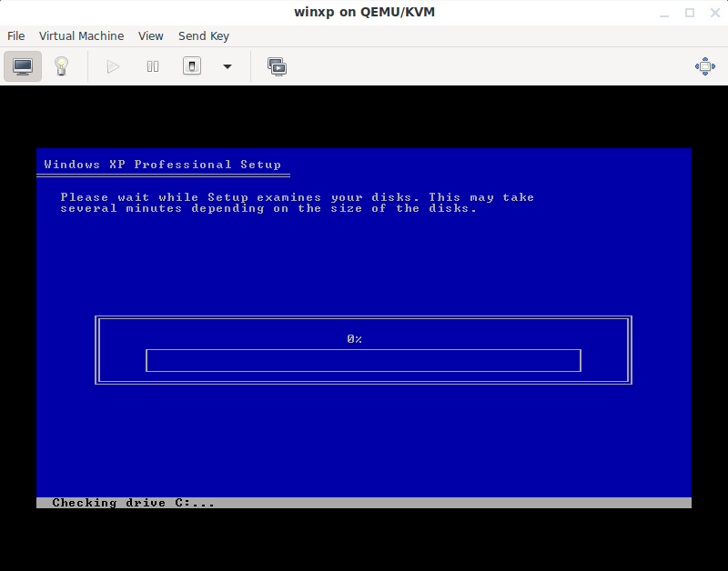
Task: Pause the virtual machine
Action: [153, 66]
